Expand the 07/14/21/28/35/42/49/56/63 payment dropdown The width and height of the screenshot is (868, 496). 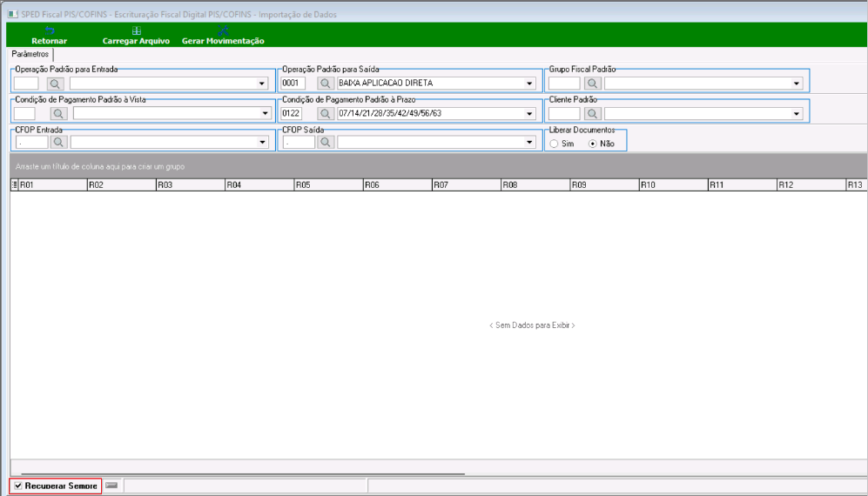(530, 113)
